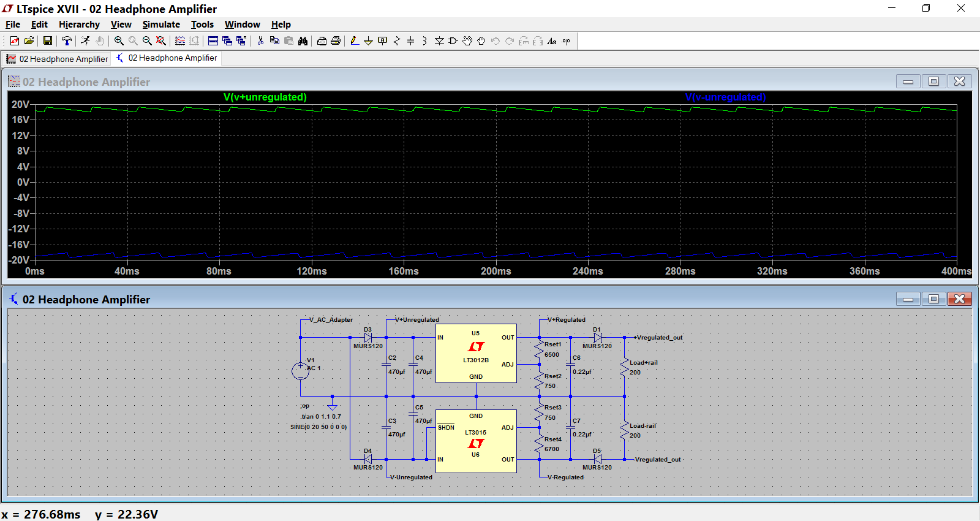980x521 pixels.
Task: Run the simulation with the running man icon
Action: pyautogui.click(x=85, y=41)
